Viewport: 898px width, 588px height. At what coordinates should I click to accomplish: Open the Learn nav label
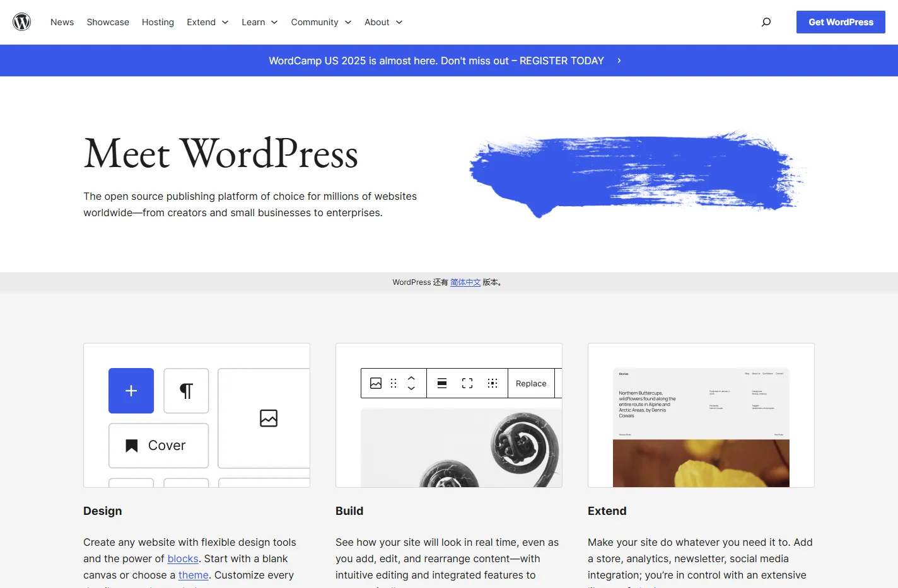click(x=253, y=22)
